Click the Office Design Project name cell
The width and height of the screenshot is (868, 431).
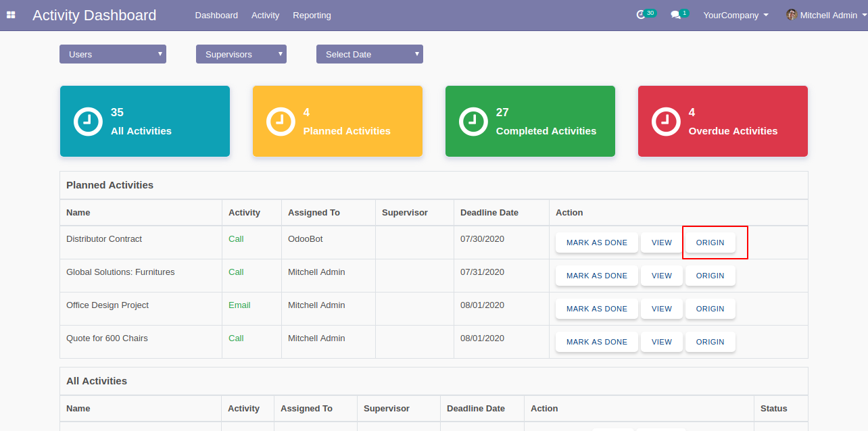click(141, 309)
